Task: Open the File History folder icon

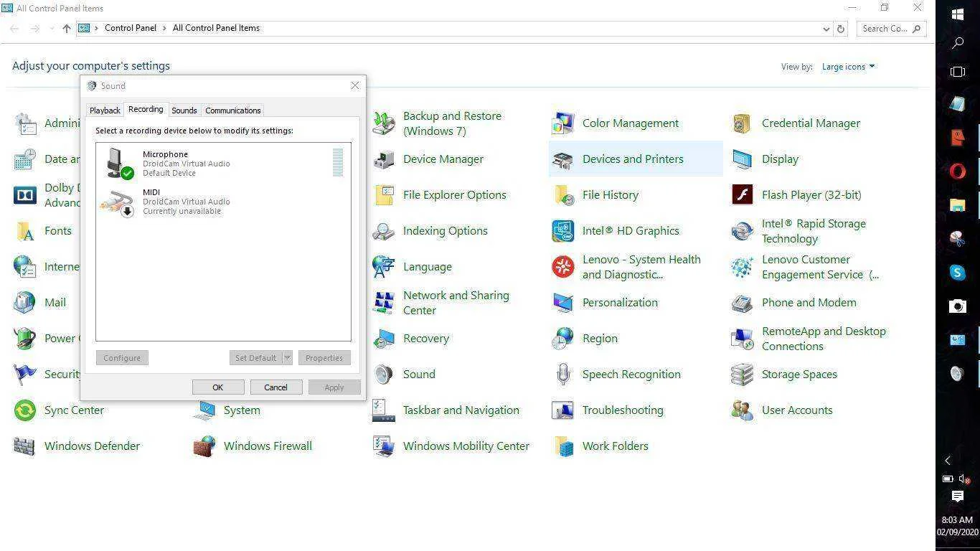Action: 563,195
